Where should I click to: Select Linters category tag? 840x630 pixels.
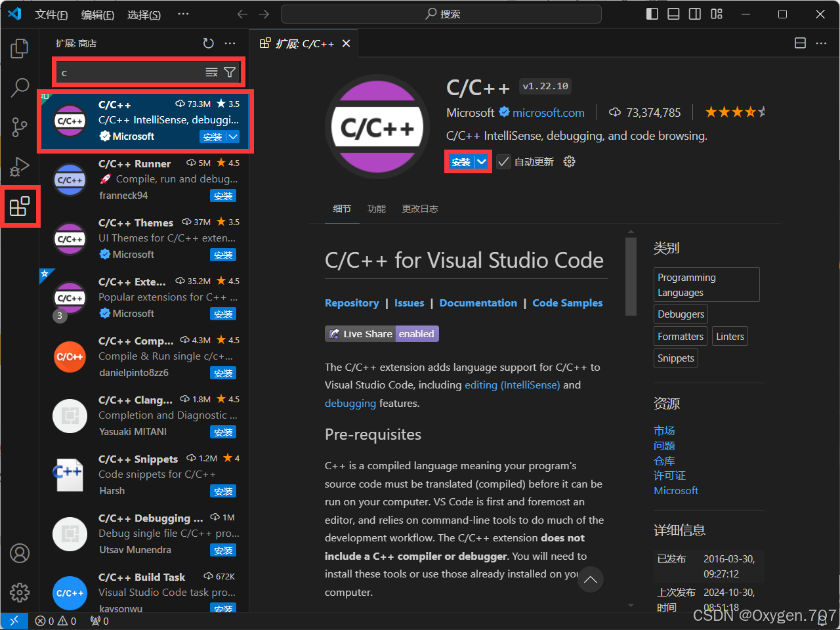click(x=730, y=337)
